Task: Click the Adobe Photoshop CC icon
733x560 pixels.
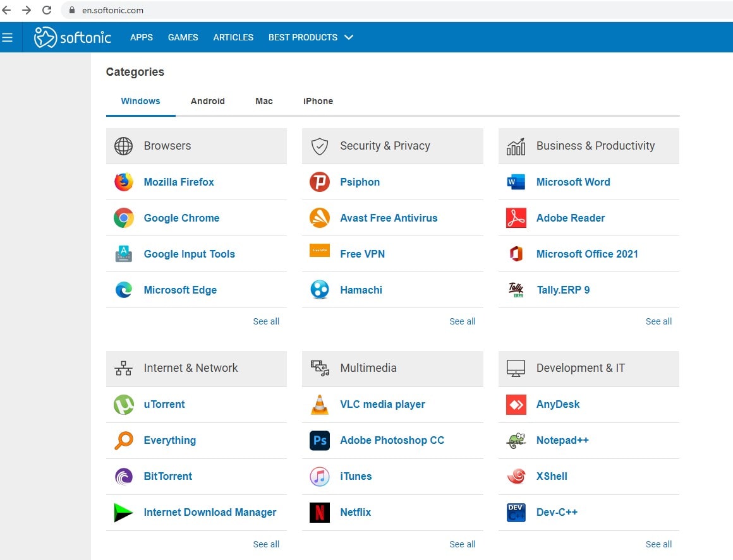Action: tap(319, 440)
